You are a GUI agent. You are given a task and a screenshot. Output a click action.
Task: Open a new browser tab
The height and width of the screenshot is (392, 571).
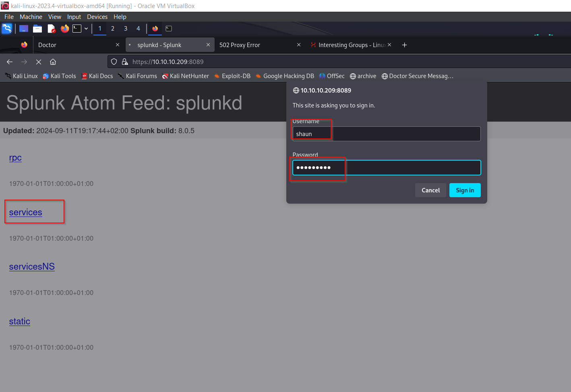pyautogui.click(x=404, y=45)
